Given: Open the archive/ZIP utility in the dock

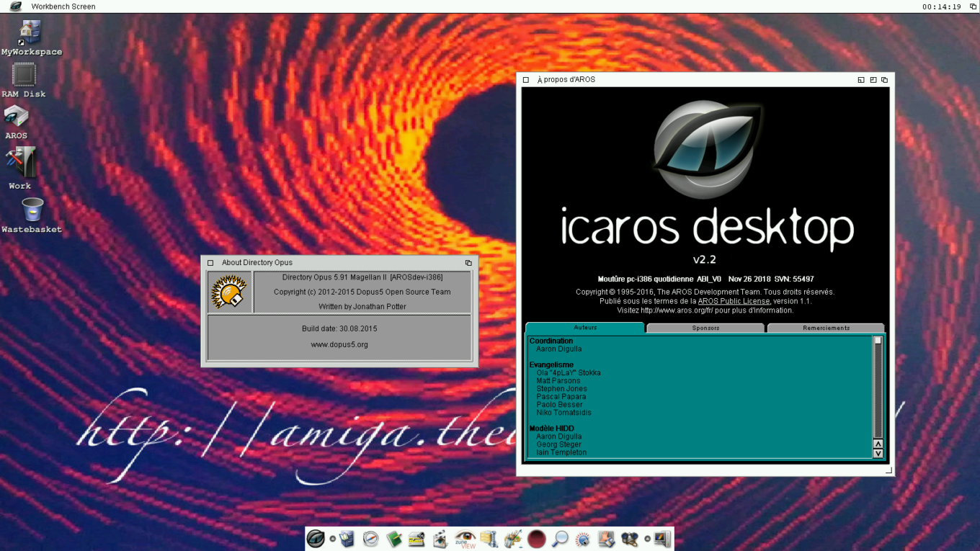Looking at the screenshot, I should coord(489,538).
